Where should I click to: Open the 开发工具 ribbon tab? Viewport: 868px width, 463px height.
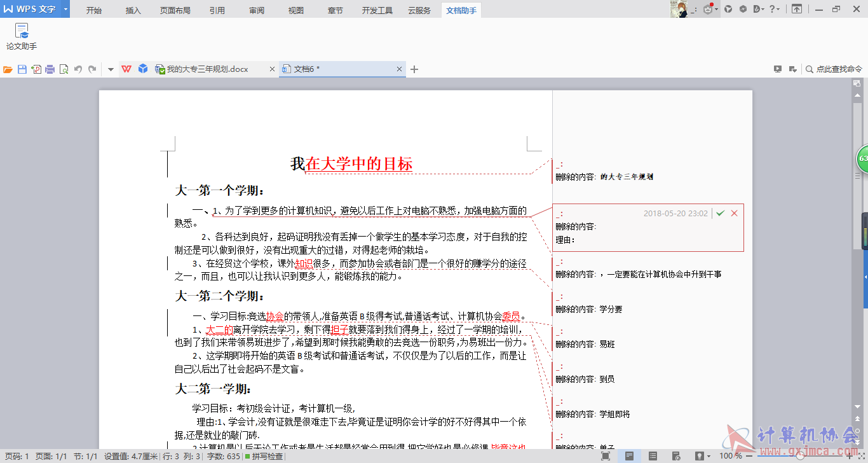(x=377, y=10)
